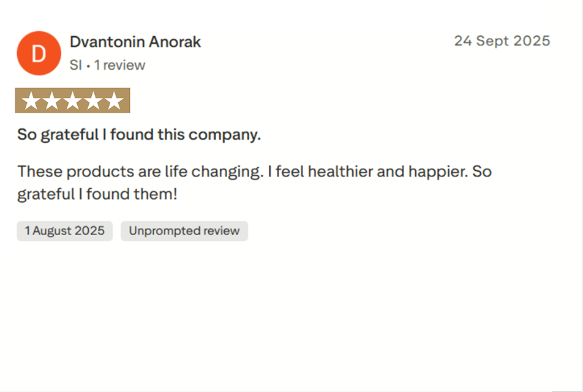Click the 24 Sept 2025 posting date
583x392 pixels.
pos(502,41)
